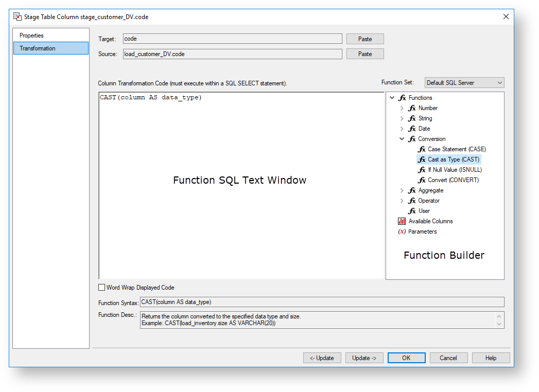Screen dimensions: 539x392
Task: Select the User functions node
Action: coord(424,211)
